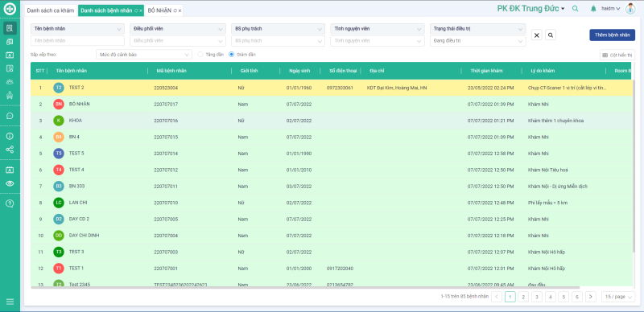Open the Cột hiển thị column settings
Viewport: 644px width, 312px height.
tap(617, 55)
